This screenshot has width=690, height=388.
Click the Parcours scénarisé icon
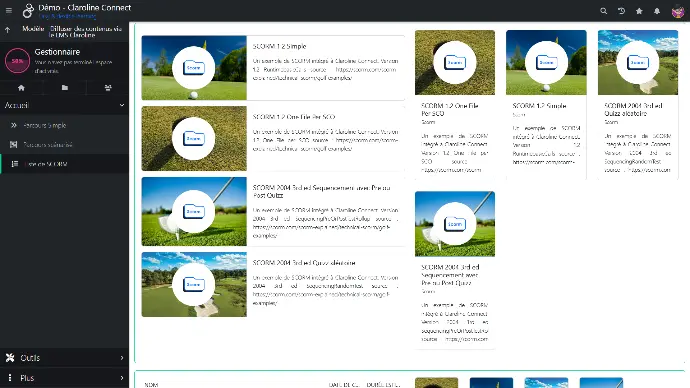pyautogui.click(x=14, y=144)
